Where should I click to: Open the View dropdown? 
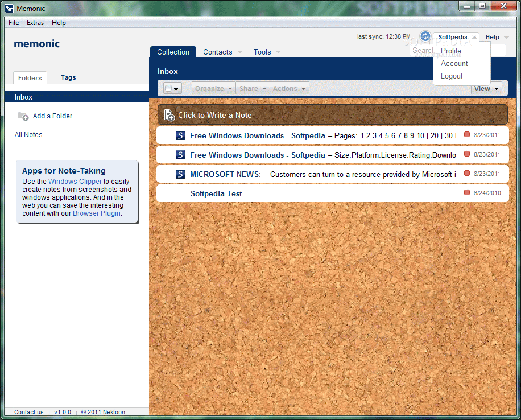[x=486, y=88]
